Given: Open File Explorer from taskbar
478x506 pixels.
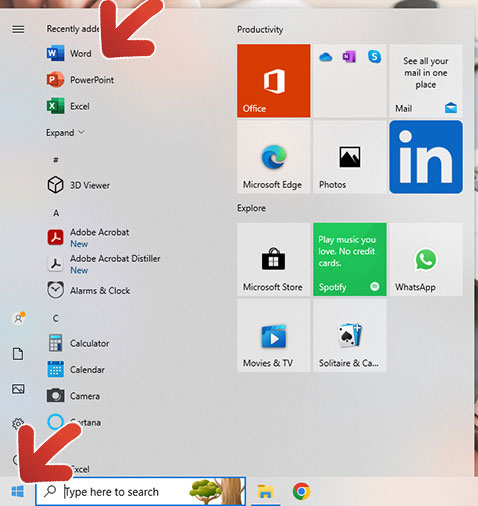Looking at the screenshot, I should 265,491.
